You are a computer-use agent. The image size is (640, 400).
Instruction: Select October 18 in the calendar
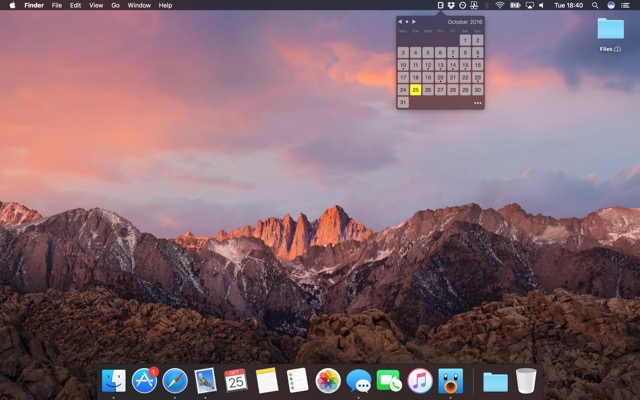(x=416, y=78)
